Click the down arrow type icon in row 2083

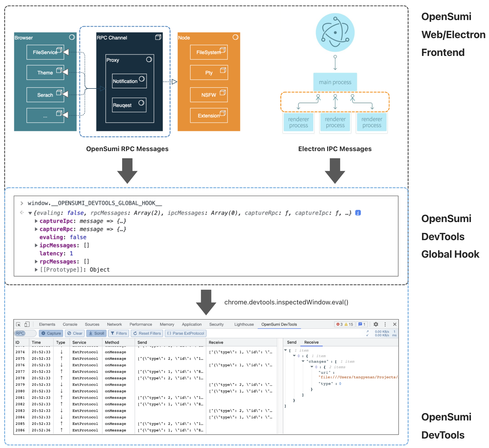click(x=61, y=410)
